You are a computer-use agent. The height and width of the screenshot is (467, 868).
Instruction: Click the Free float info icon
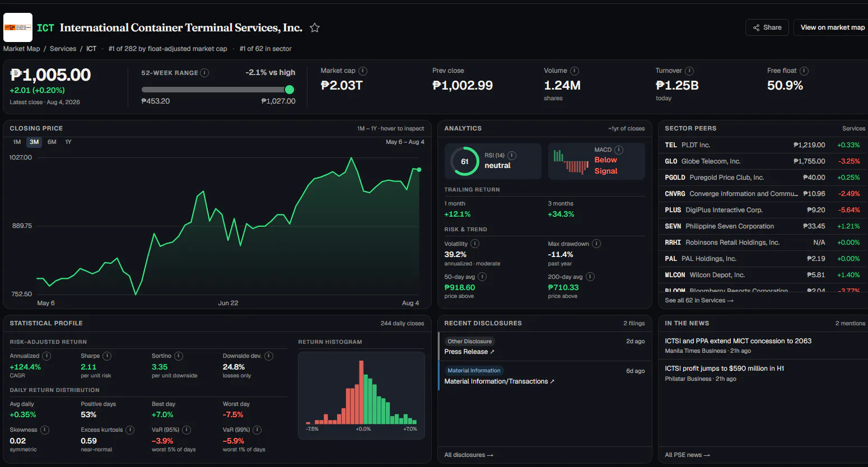(x=804, y=71)
